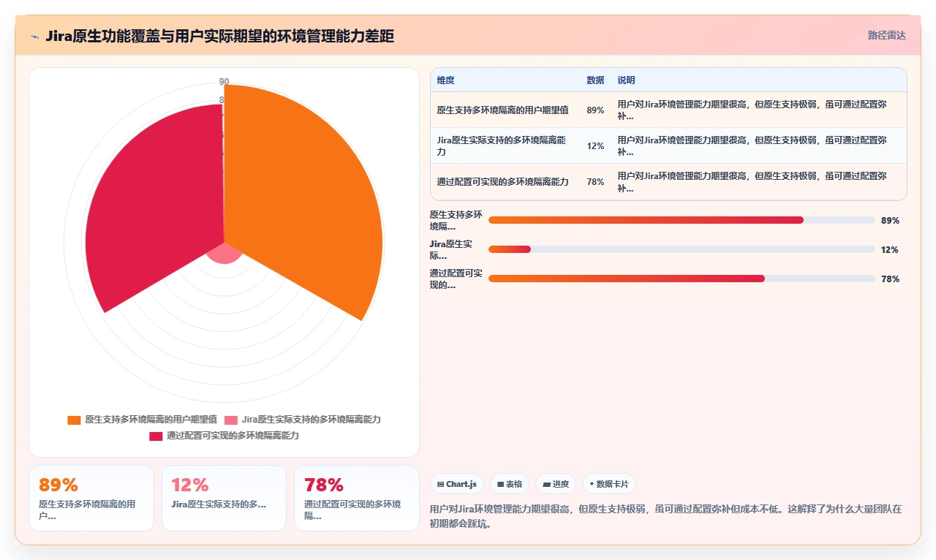
Task: Select the table cell 原生支持多环境隔离的用户期望值
Action: tap(502, 110)
